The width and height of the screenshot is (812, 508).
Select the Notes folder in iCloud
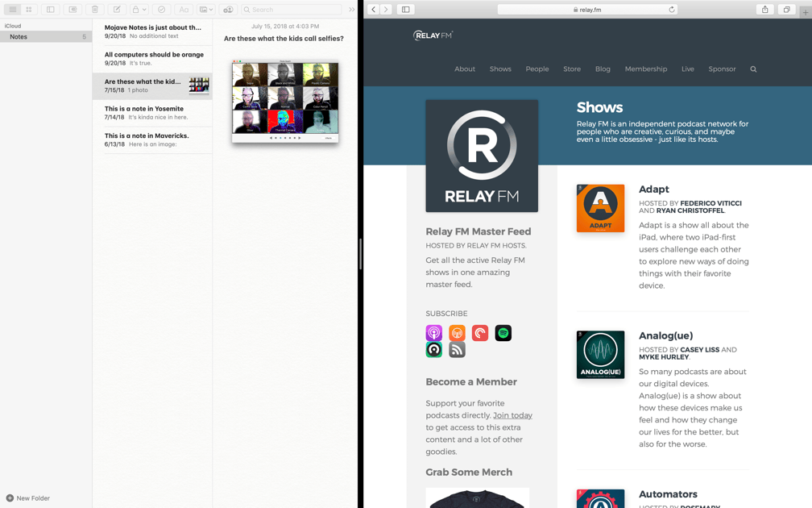pyautogui.click(x=46, y=37)
